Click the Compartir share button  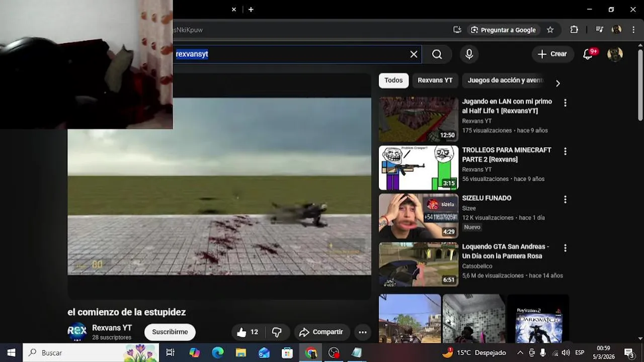pyautogui.click(x=321, y=332)
